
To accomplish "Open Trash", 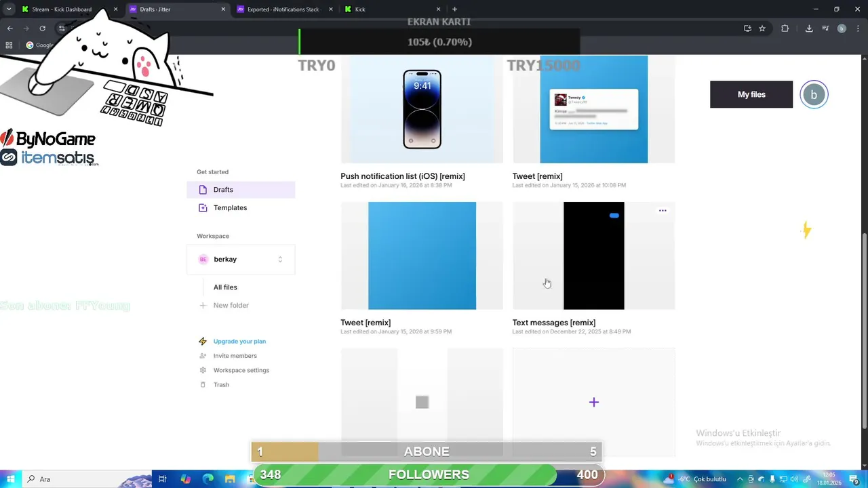I will click(221, 384).
